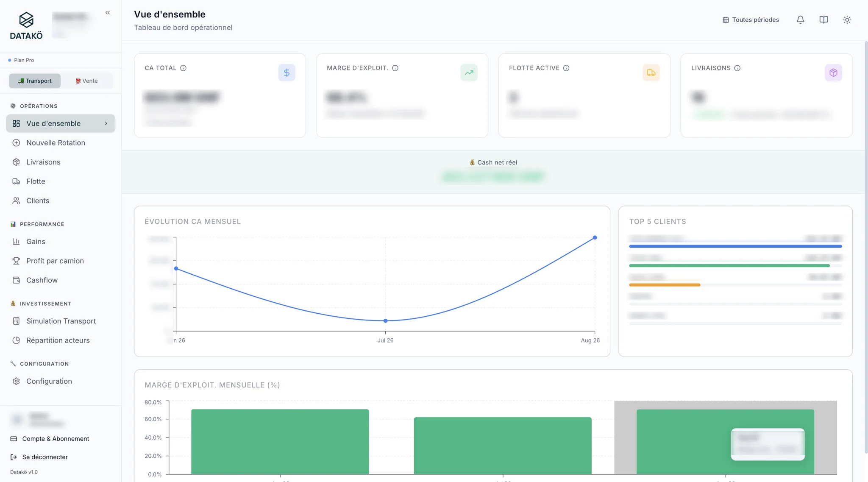
Task: Click the Cash net réel label
Action: coord(493,162)
